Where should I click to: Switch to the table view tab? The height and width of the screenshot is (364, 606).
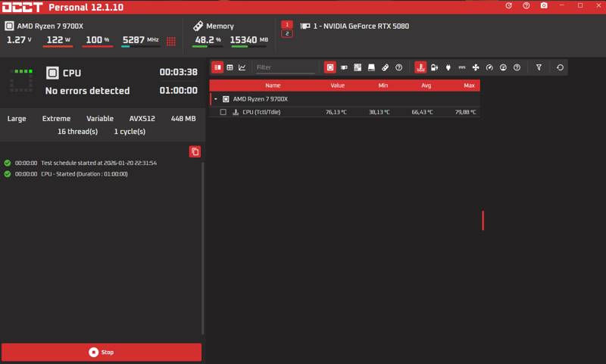click(x=230, y=67)
